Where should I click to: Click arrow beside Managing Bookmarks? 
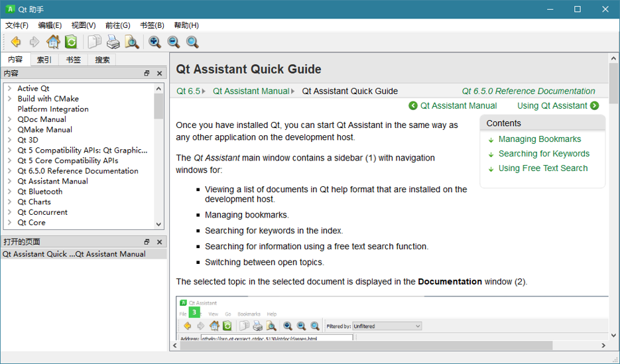[491, 140]
